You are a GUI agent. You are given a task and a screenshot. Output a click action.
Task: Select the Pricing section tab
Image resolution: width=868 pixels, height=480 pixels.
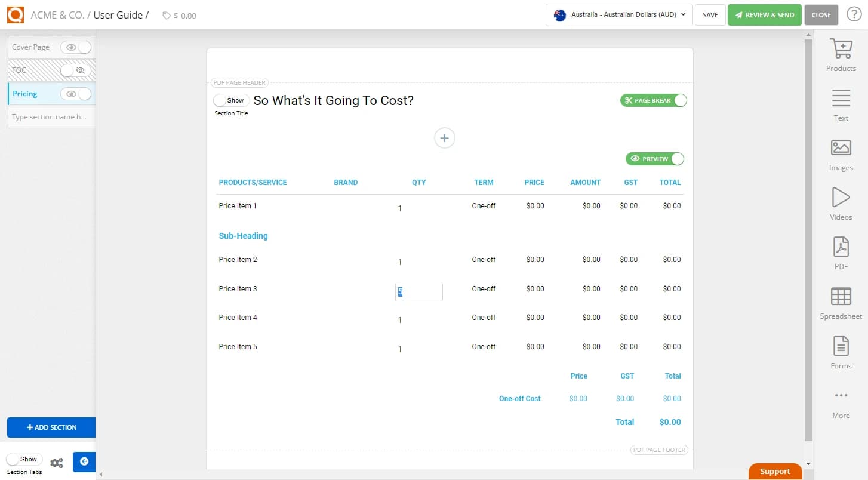click(x=24, y=94)
